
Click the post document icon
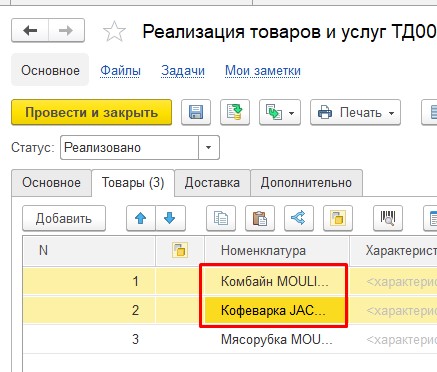pos(235,112)
